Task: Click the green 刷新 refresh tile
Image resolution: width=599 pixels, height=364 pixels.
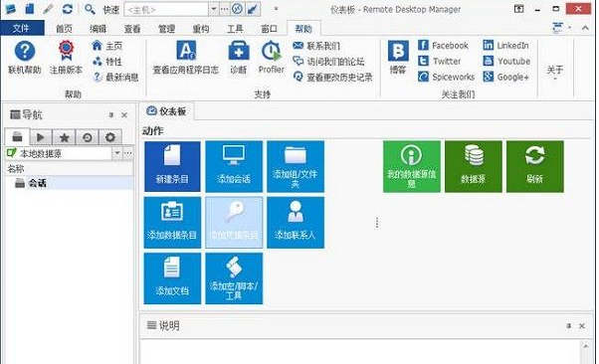Action: [535, 166]
